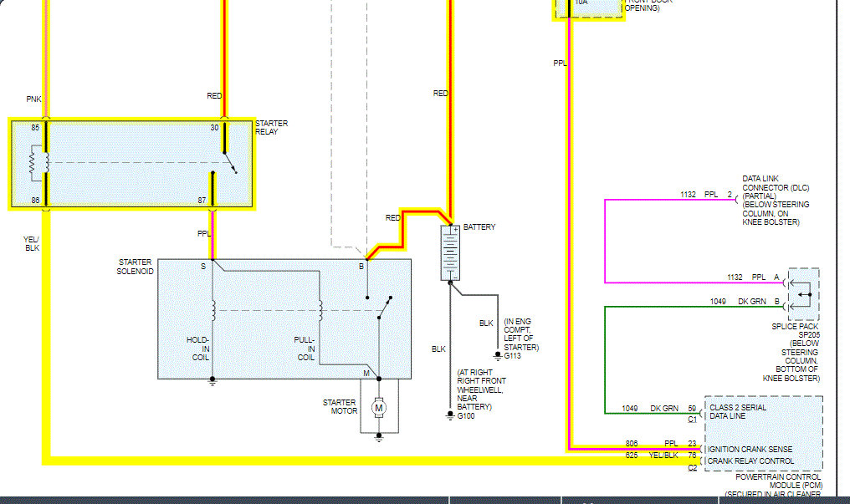Click the IGNITION CRANK SENSE text
This screenshot has height=504, width=850.
(x=750, y=450)
